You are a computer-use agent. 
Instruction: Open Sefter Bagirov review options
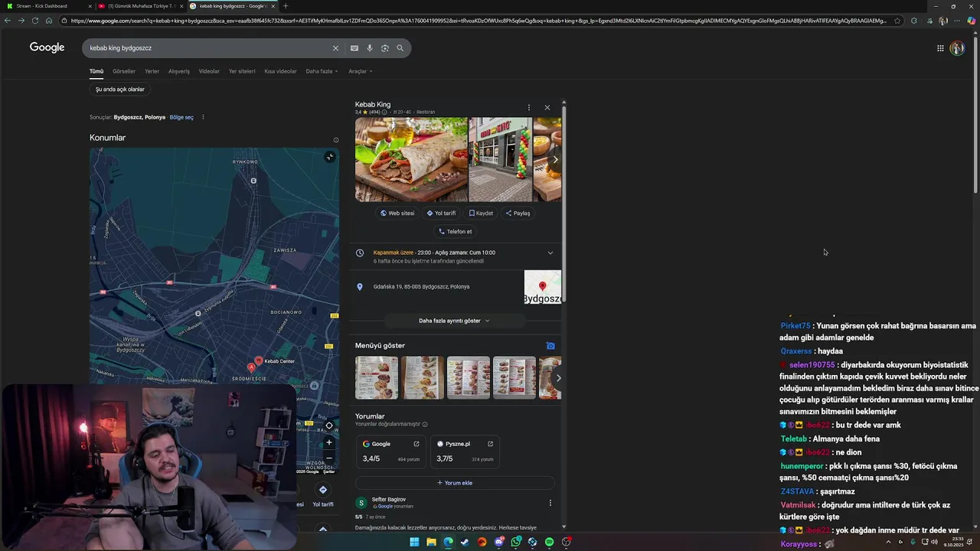550,503
